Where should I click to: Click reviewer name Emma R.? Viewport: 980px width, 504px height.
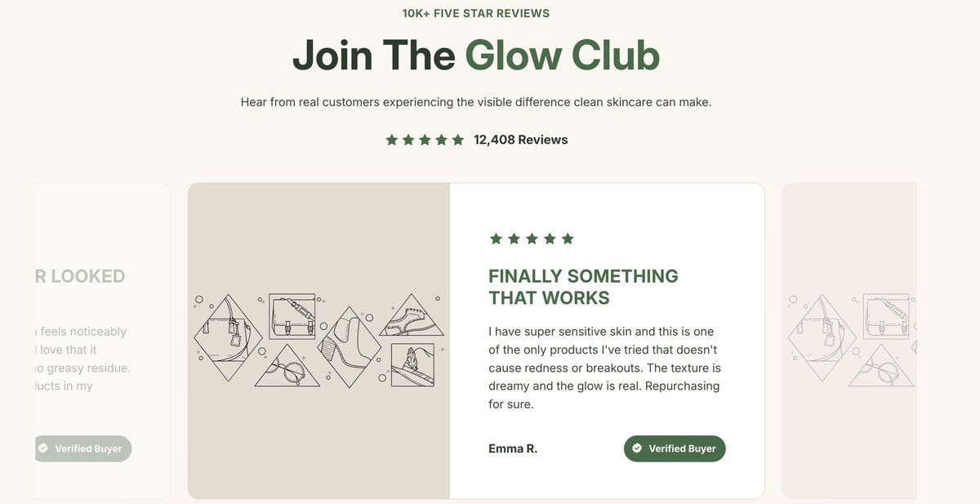[x=513, y=448]
